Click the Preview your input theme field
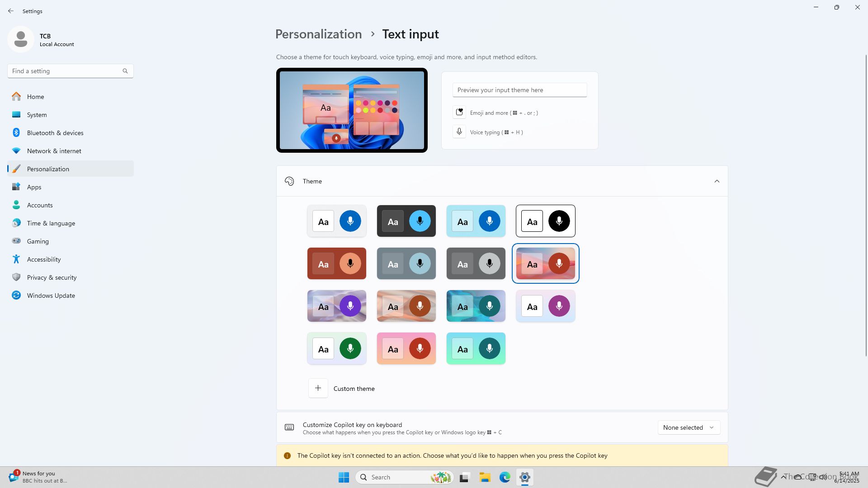 pos(519,90)
